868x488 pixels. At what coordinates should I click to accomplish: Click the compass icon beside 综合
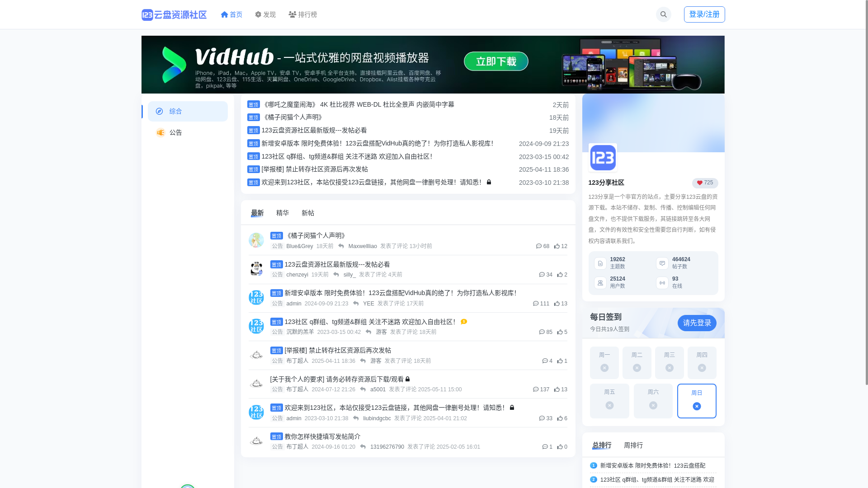pyautogui.click(x=159, y=111)
